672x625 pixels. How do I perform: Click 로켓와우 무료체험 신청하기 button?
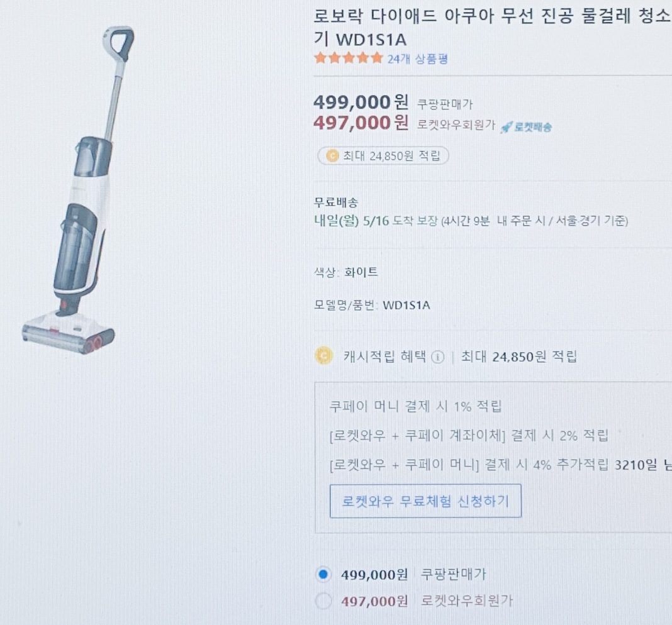click(x=425, y=501)
